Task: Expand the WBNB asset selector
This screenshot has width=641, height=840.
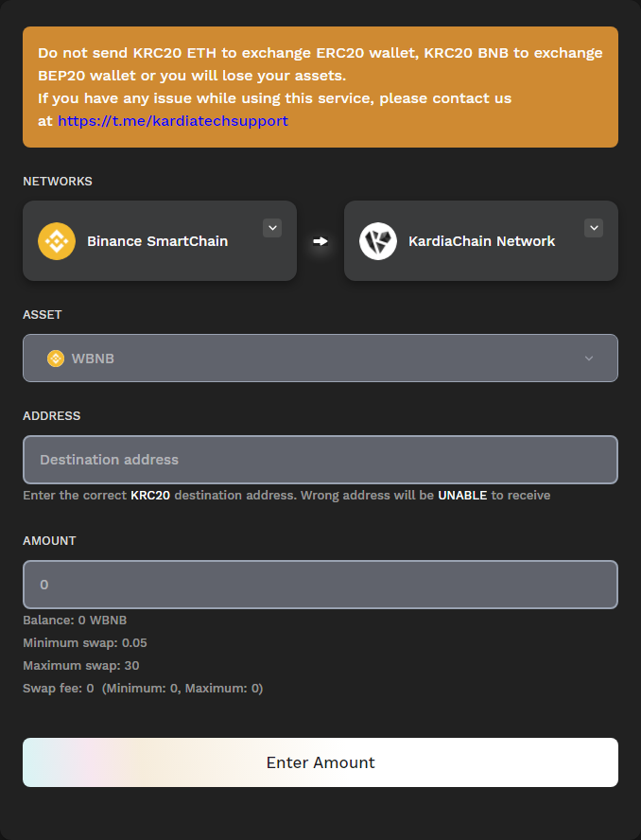Action: 320,359
